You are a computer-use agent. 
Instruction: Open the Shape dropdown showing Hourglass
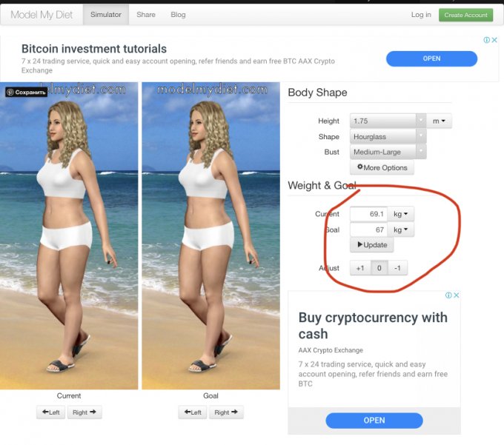tap(388, 136)
